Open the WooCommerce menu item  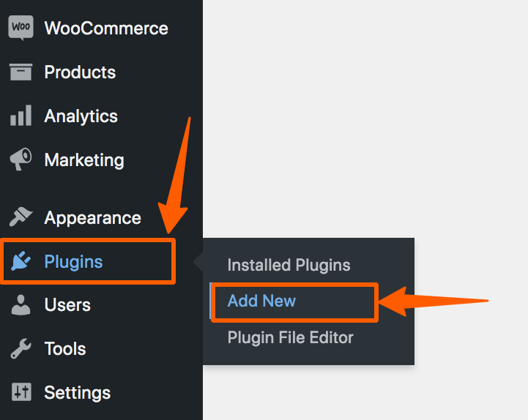coord(106,28)
